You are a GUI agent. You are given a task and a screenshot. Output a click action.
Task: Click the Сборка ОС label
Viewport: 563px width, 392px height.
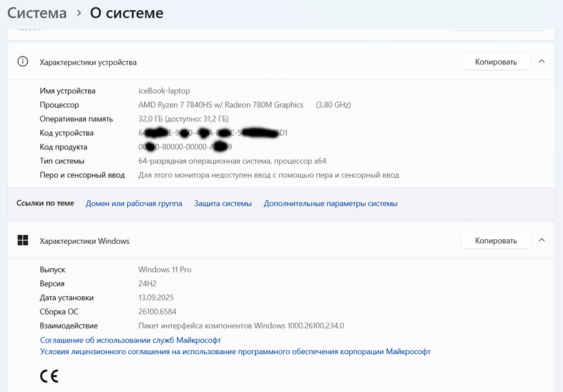(59, 312)
